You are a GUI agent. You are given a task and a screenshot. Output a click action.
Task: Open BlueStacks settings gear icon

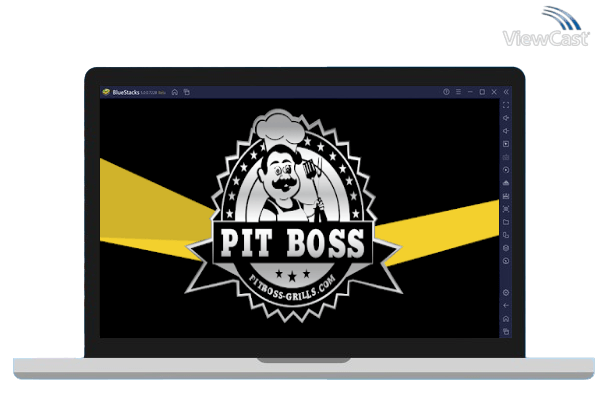[506, 293]
